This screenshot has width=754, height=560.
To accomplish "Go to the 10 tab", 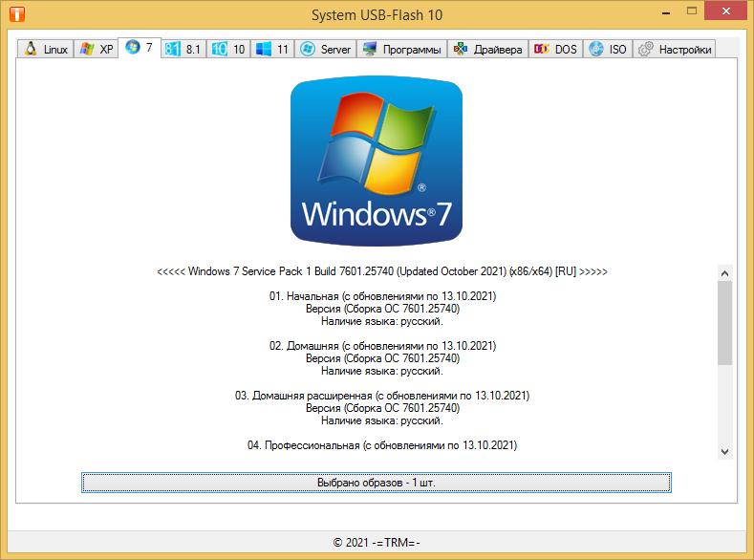I will pos(228,49).
